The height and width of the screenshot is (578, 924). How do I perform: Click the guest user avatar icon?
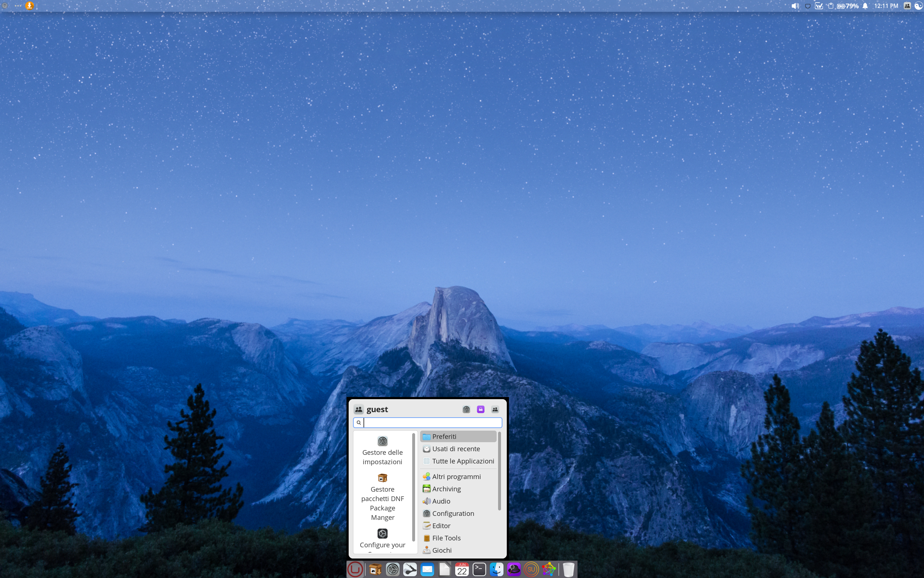click(358, 409)
